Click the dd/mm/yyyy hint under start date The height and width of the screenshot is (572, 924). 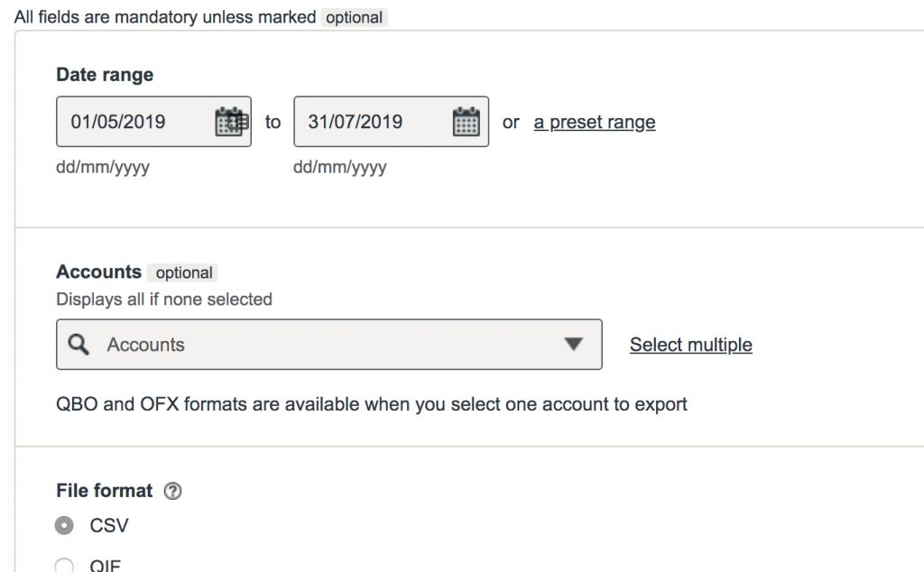point(103,167)
